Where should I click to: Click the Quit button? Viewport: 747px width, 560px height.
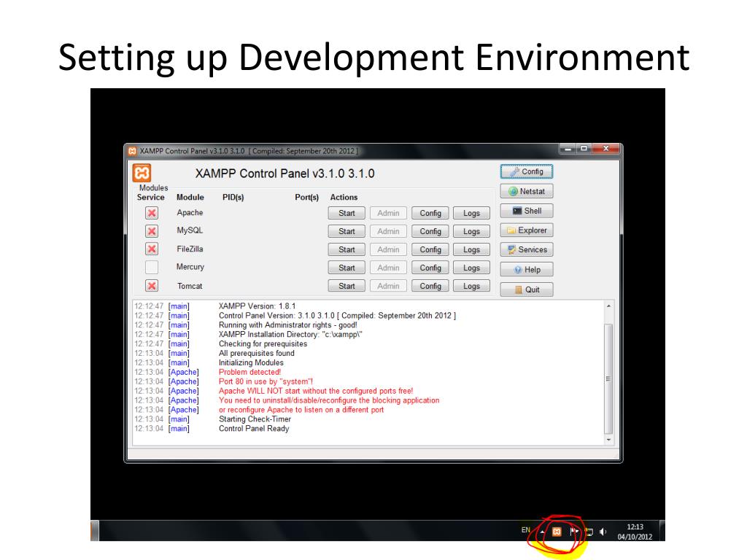coord(527,289)
